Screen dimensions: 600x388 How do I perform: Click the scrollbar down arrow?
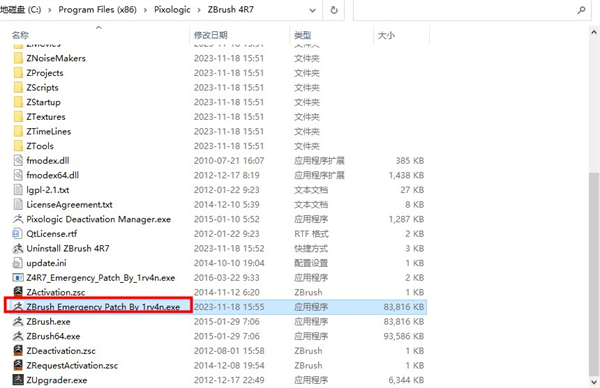[594, 382]
